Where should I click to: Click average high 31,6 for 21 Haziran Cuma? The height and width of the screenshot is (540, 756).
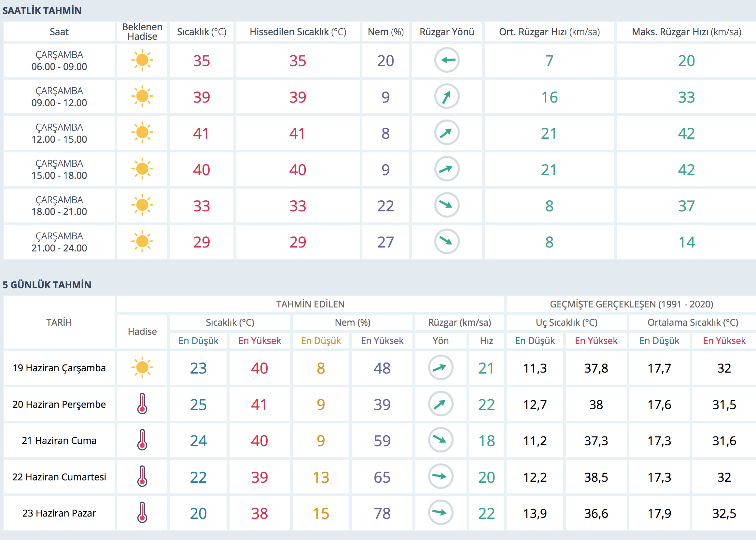click(x=724, y=441)
